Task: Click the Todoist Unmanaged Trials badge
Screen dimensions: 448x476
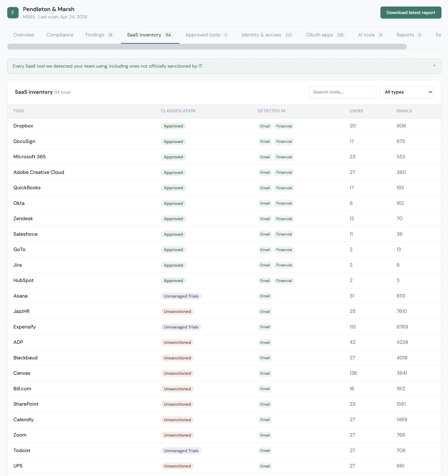Action: click(181, 451)
